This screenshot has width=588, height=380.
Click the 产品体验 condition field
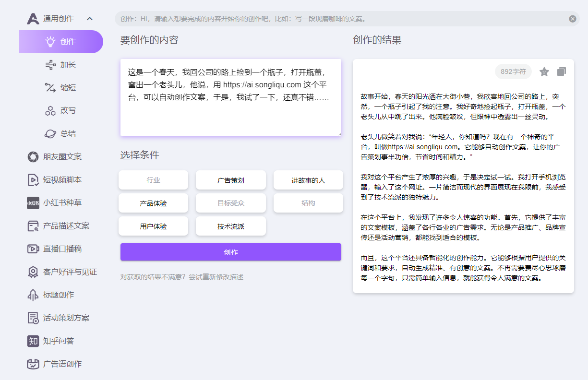pyautogui.click(x=154, y=203)
